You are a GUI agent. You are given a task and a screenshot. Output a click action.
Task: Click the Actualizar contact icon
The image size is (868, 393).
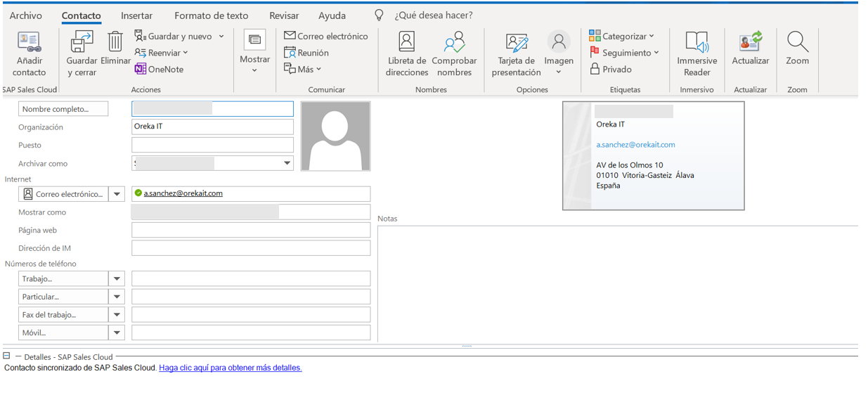[751, 41]
